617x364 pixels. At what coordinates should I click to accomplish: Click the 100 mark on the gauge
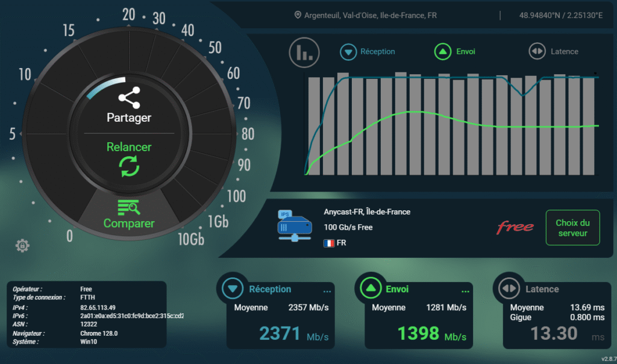coord(236,196)
